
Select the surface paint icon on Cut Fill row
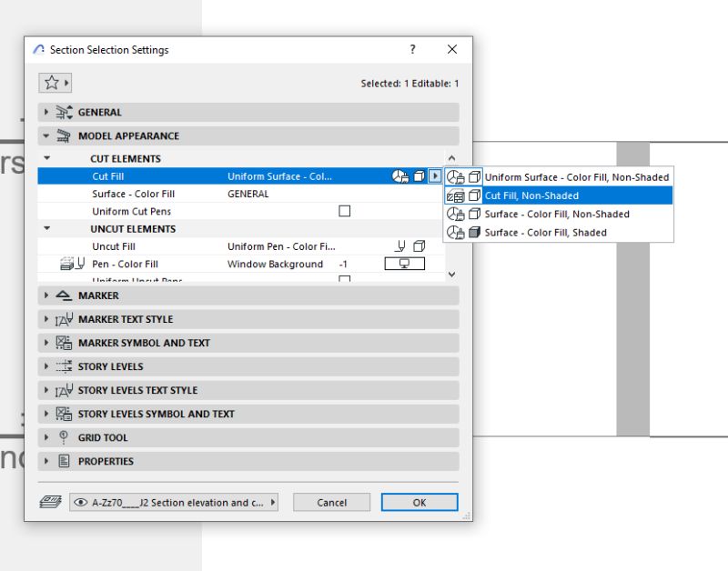(400, 176)
